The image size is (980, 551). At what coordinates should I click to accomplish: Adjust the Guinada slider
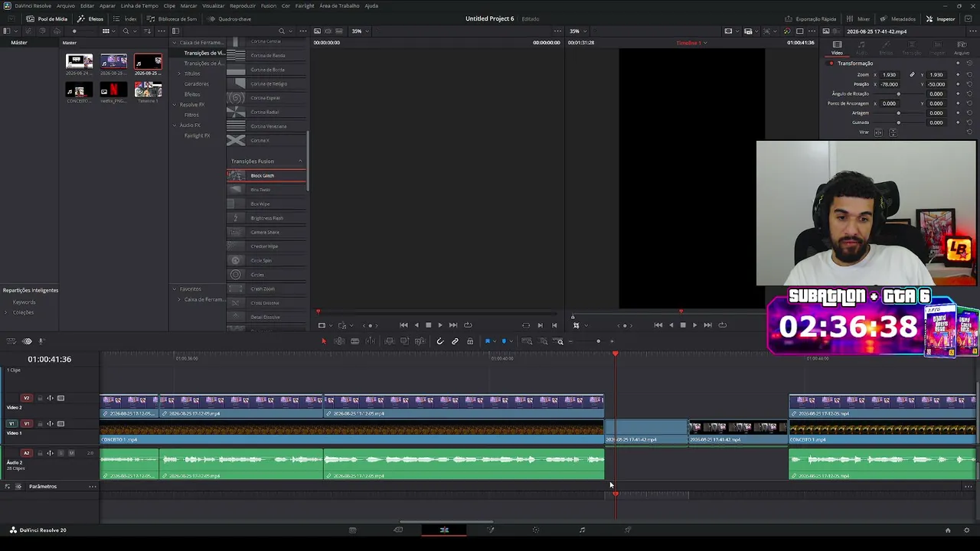[898, 122]
